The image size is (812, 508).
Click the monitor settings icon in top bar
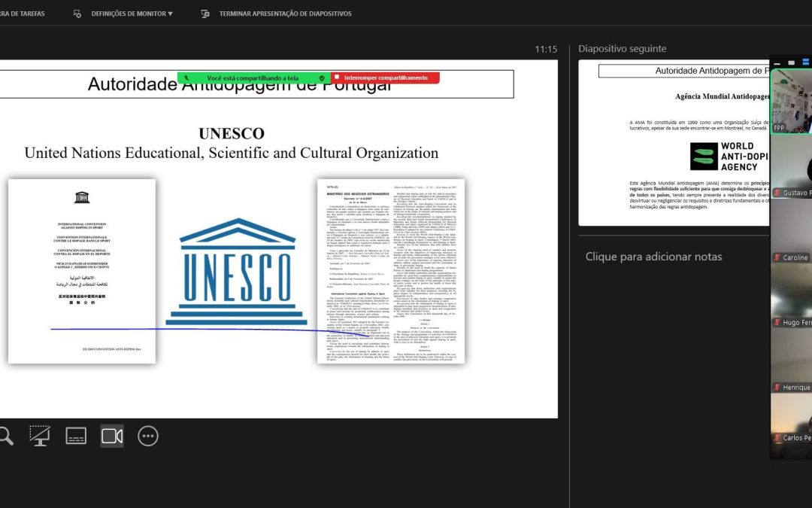tap(77, 14)
